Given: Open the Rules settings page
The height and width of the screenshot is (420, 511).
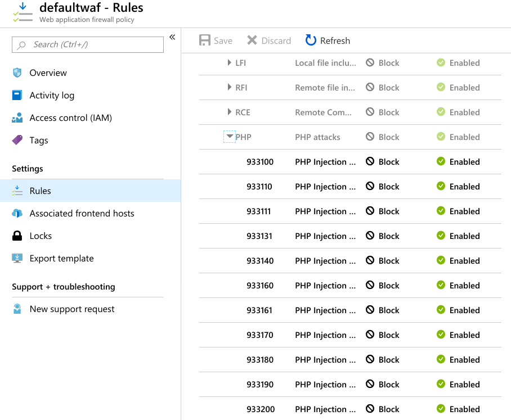Looking at the screenshot, I should pyautogui.click(x=41, y=191).
